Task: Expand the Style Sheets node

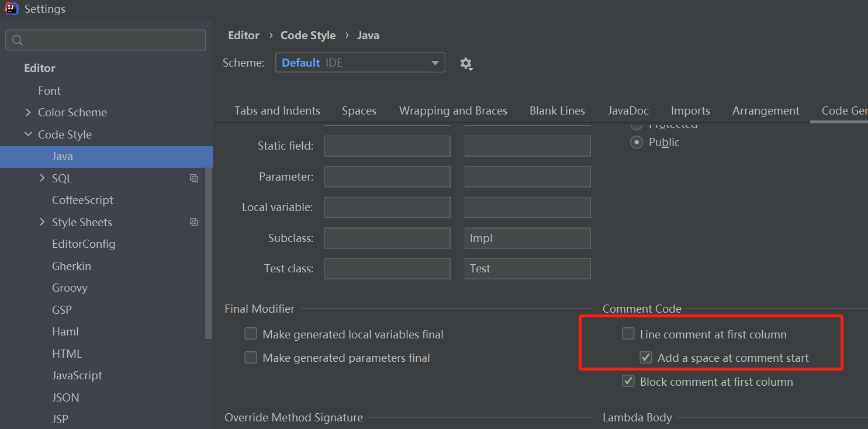Action: (42, 222)
